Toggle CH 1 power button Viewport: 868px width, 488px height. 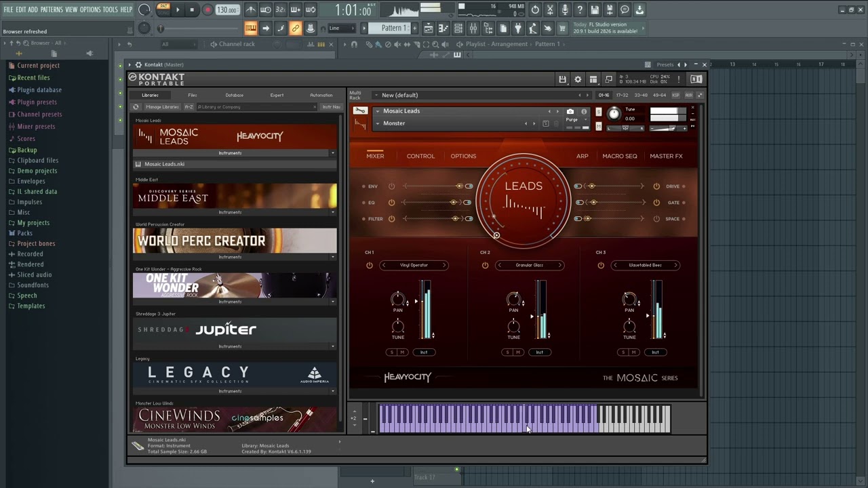370,265
